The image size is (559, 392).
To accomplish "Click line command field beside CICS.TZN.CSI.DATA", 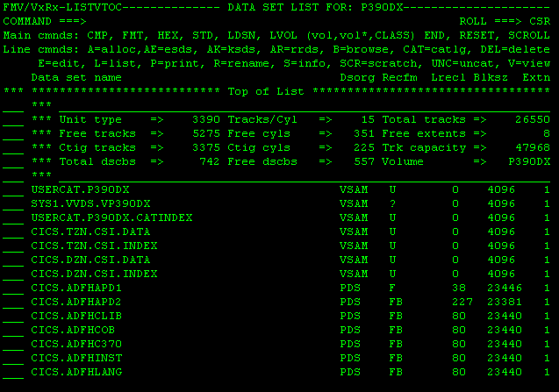I will coord(13,232).
